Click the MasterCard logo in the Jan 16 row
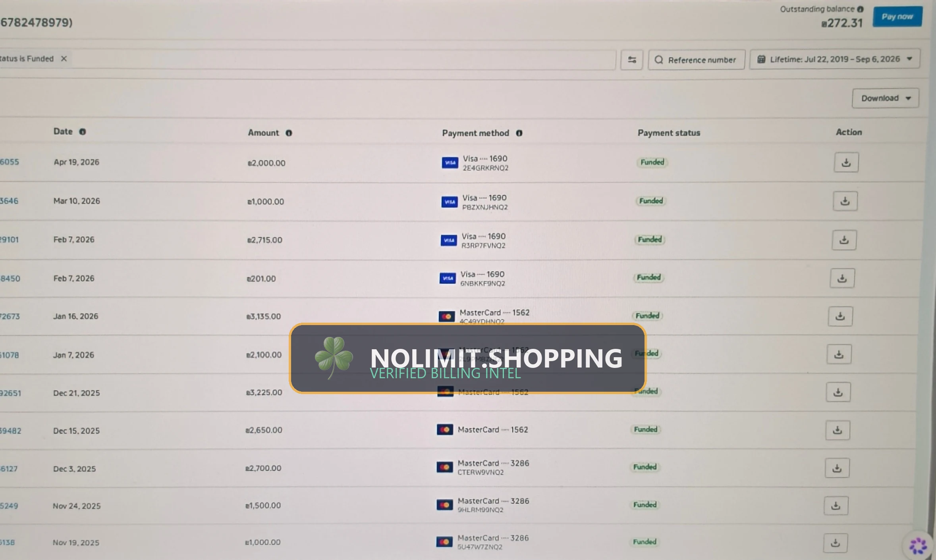The width and height of the screenshot is (936, 560). coord(447,317)
